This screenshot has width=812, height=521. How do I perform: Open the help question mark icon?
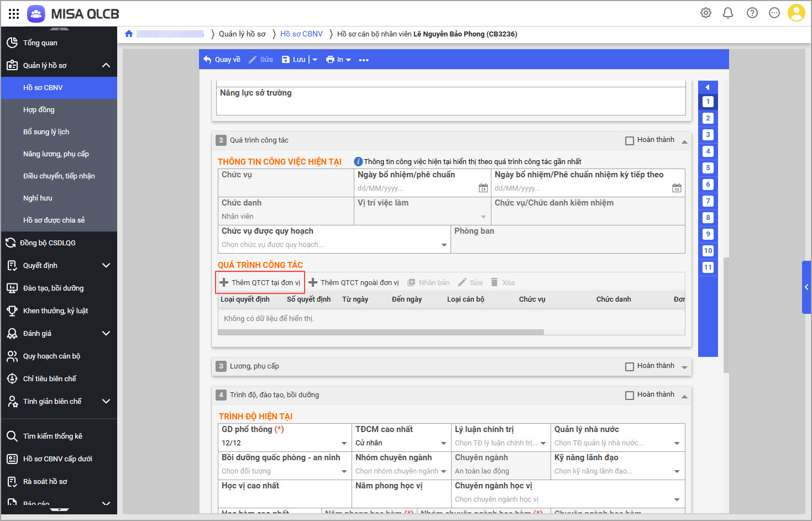coord(752,13)
